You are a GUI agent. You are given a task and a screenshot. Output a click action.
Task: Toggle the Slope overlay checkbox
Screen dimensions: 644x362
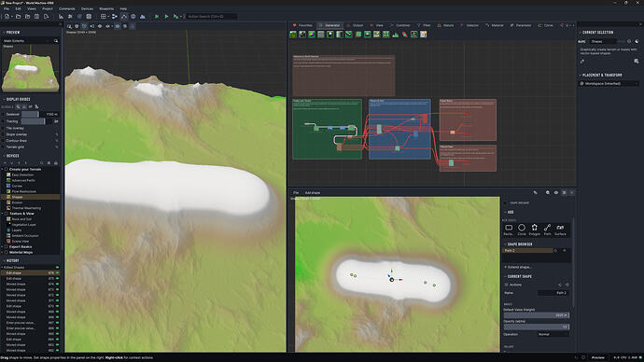[x=4, y=134]
